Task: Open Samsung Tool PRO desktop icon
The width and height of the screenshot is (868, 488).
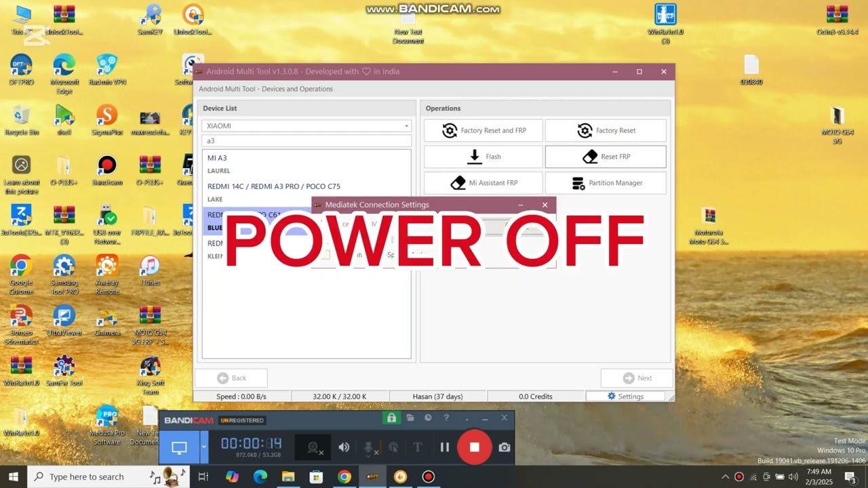Action: (x=64, y=274)
